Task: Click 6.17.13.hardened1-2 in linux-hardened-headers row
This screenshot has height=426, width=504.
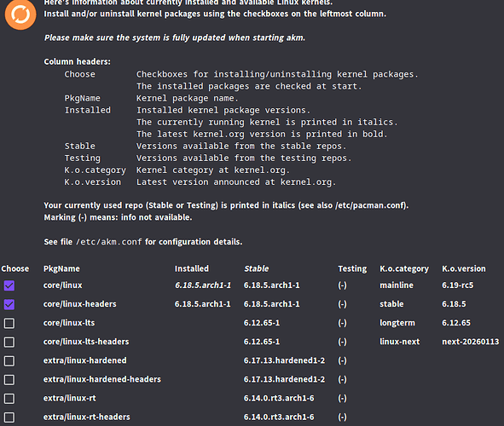Action: click(x=284, y=379)
